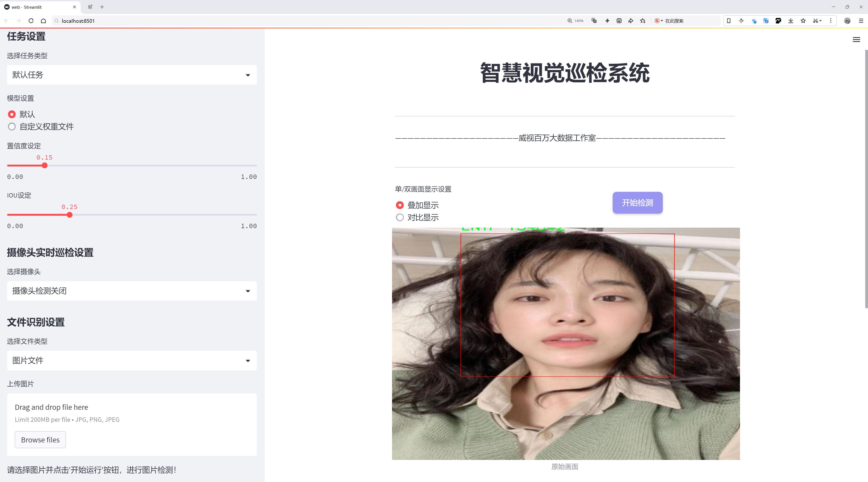Click the downloads arrow icon in toolbar

coord(791,21)
